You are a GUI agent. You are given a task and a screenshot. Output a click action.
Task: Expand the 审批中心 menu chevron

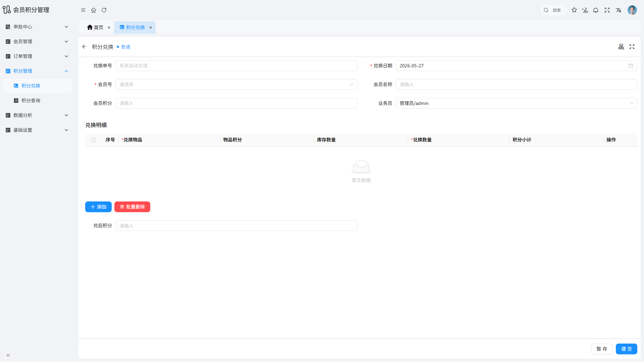point(66,27)
